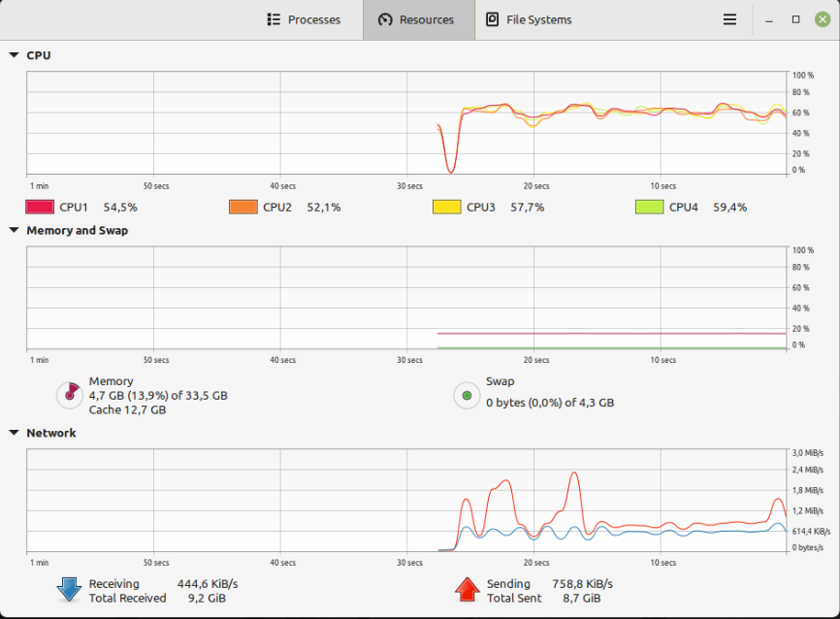Minimize the System Monitor window
This screenshot has width=840, height=619.
point(768,19)
